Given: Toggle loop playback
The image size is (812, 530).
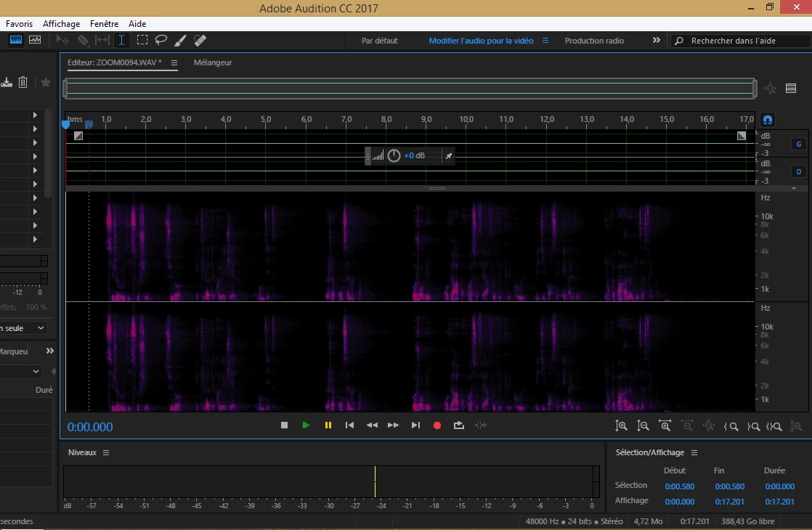Looking at the screenshot, I should [459, 425].
